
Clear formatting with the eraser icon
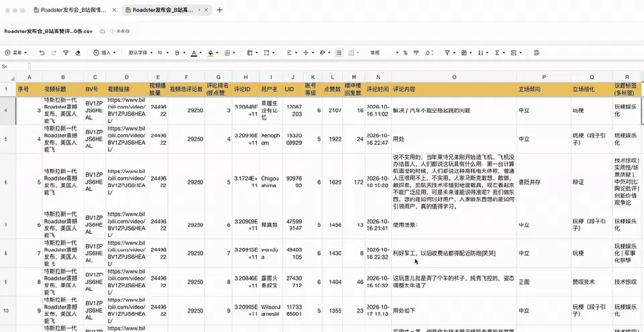point(78,52)
